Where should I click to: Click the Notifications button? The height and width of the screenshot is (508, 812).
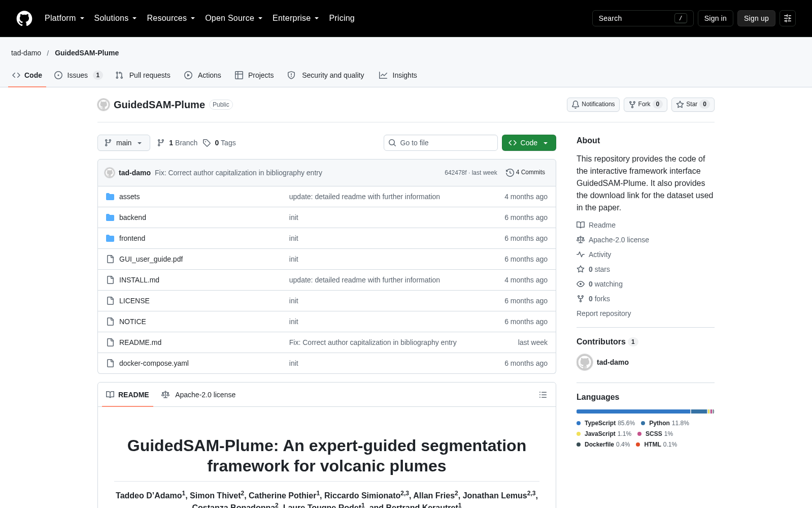point(593,104)
